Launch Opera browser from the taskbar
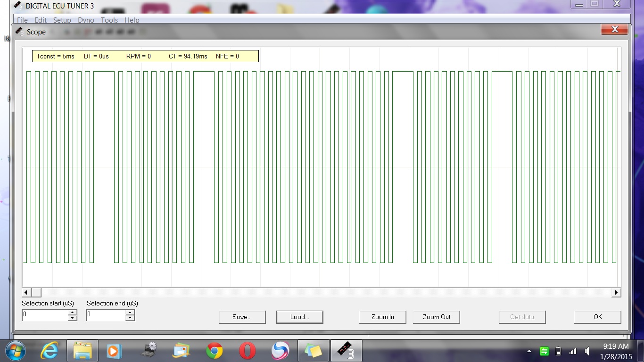Image resolution: width=644 pixels, height=362 pixels. coord(247,351)
